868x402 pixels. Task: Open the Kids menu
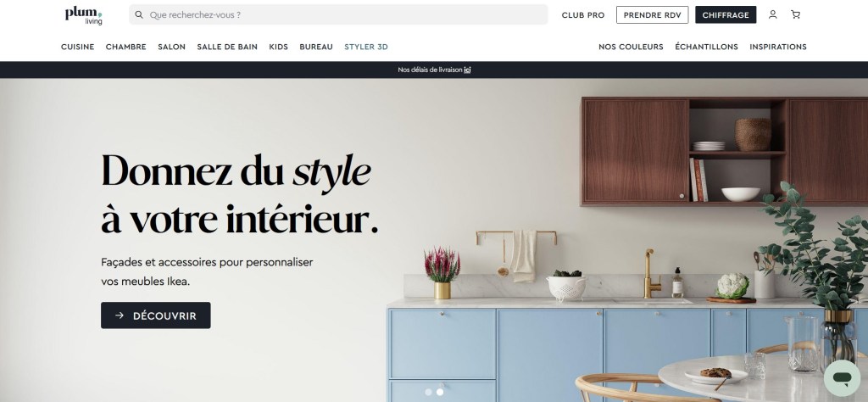click(x=278, y=47)
